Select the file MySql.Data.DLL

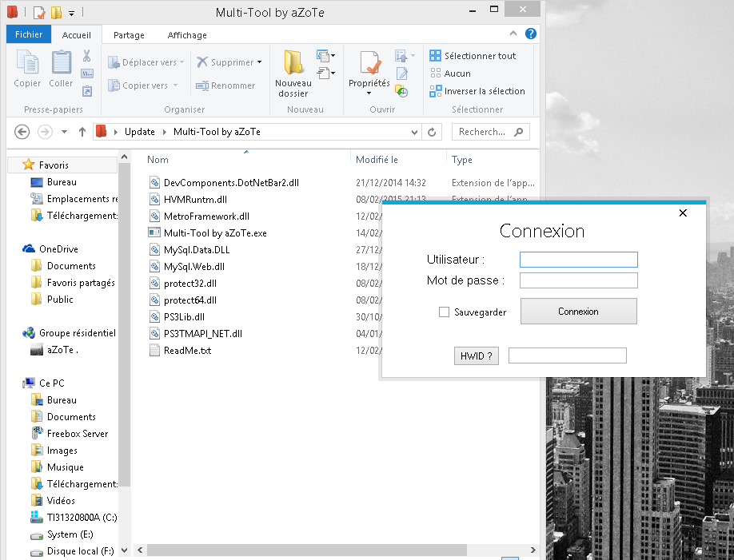197,249
